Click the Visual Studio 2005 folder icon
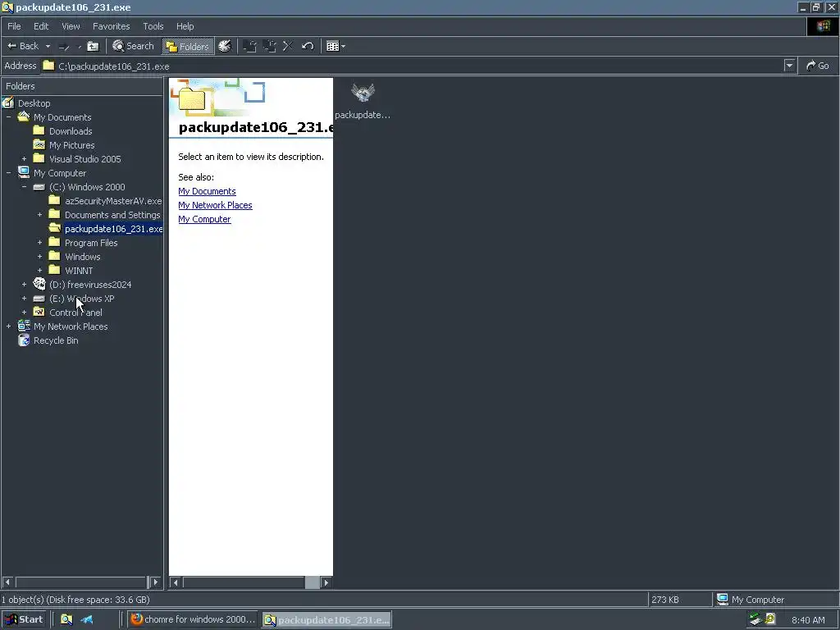 tap(39, 158)
